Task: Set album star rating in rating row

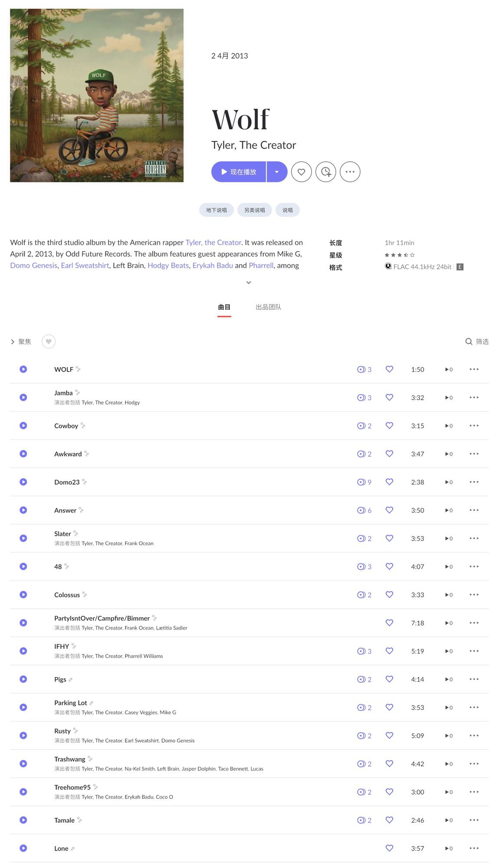Action: (399, 255)
